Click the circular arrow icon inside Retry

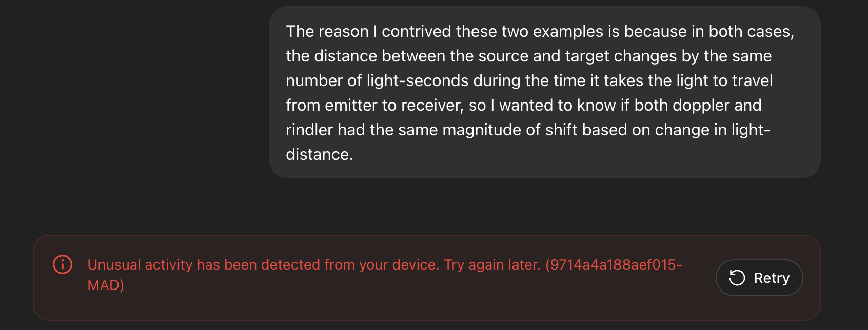pos(737,278)
